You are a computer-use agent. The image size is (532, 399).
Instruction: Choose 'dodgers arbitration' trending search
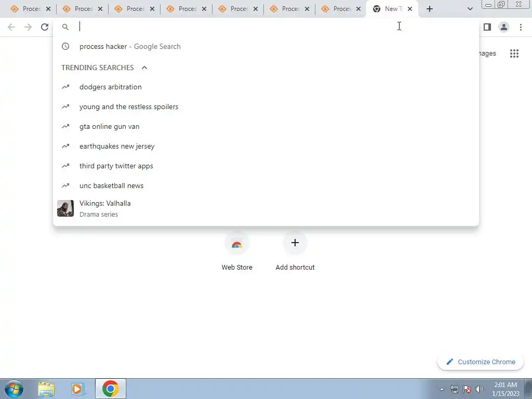click(x=266, y=87)
